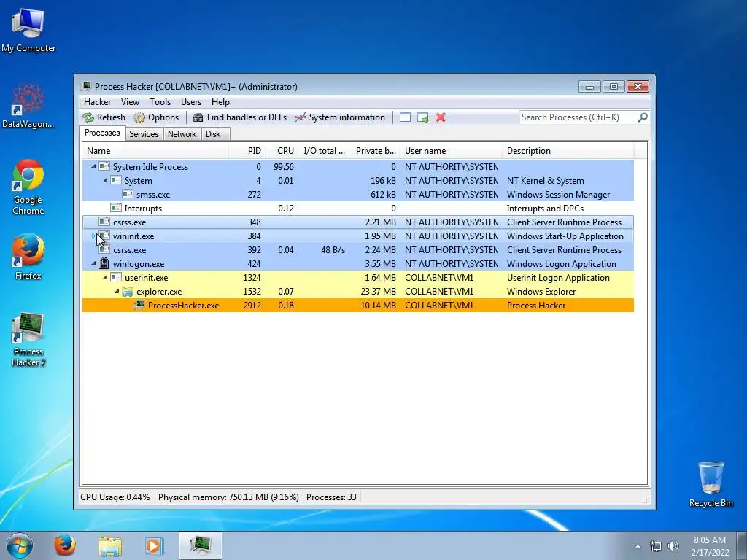
Task: Click the Processes: 33 status entry
Action: [332, 497]
